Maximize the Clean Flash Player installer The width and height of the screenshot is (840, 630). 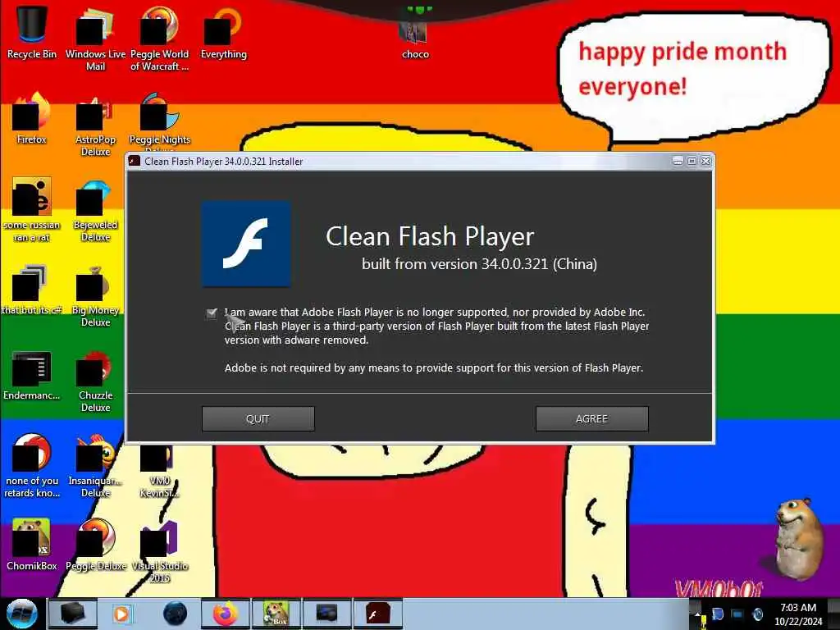coord(692,162)
